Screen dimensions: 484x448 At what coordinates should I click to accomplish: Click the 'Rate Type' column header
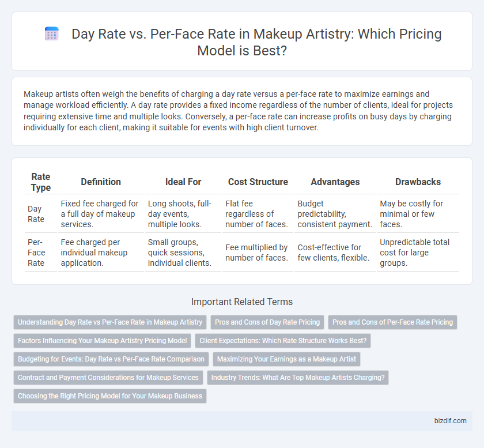pos(41,182)
